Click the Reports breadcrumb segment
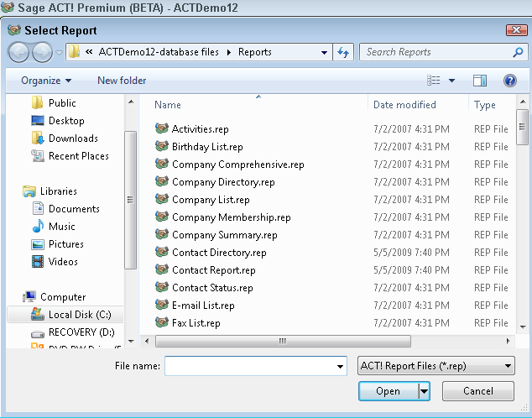 click(x=255, y=52)
